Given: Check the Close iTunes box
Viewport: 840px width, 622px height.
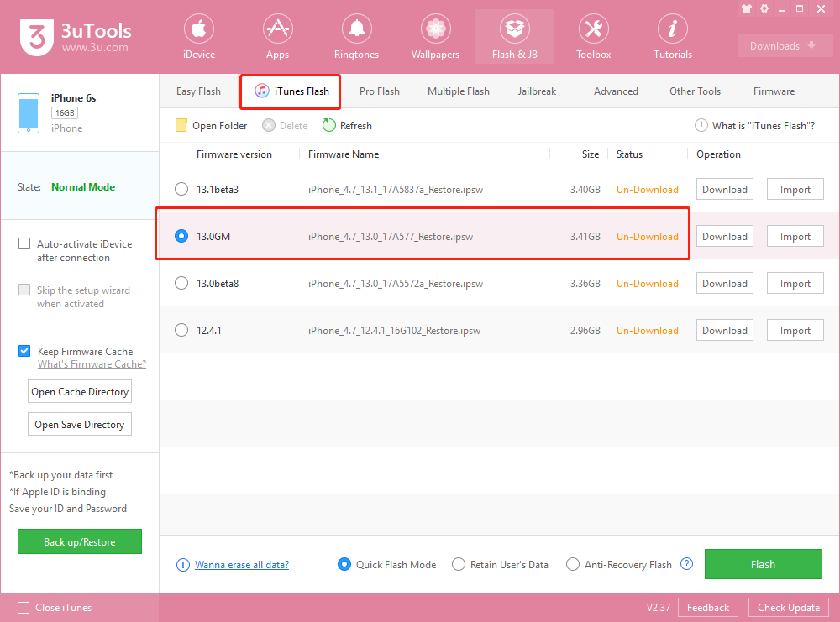Looking at the screenshot, I should point(24,608).
